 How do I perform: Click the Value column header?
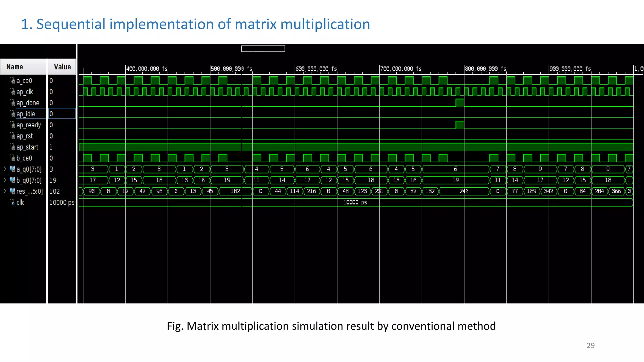tap(62, 67)
